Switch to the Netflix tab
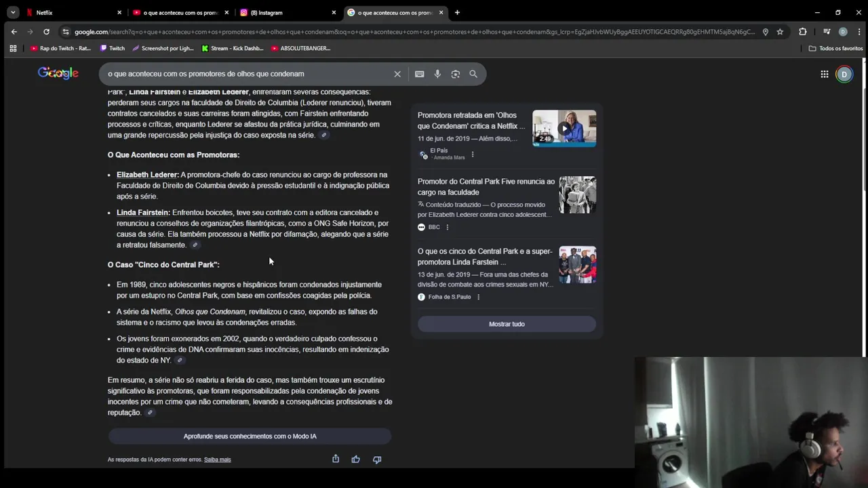 click(x=73, y=12)
